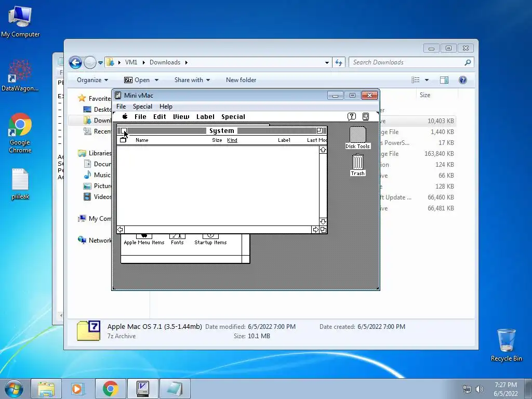Open the Mac OS File menu
This screenshot has width=532, height=399.
140,117
